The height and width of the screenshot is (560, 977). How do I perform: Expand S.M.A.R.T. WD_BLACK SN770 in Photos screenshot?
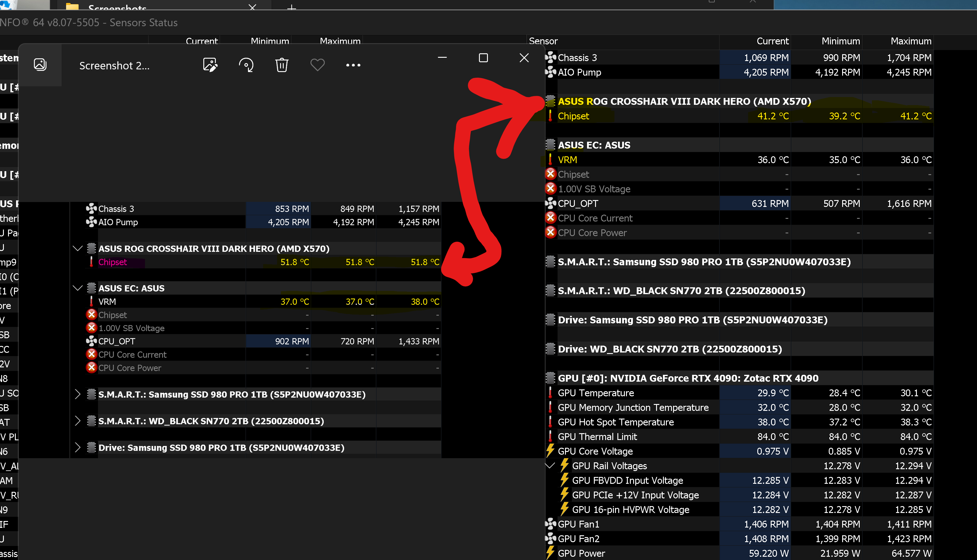(78, 421)
